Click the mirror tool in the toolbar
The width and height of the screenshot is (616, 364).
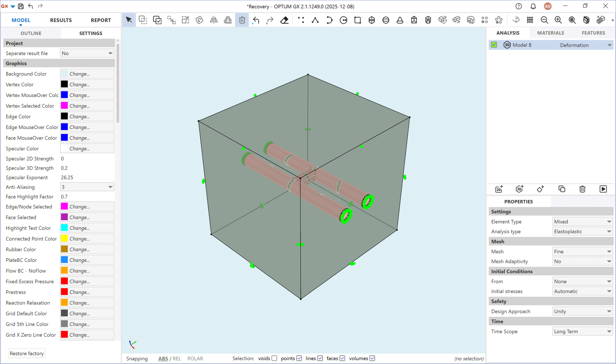pos(213,20)
